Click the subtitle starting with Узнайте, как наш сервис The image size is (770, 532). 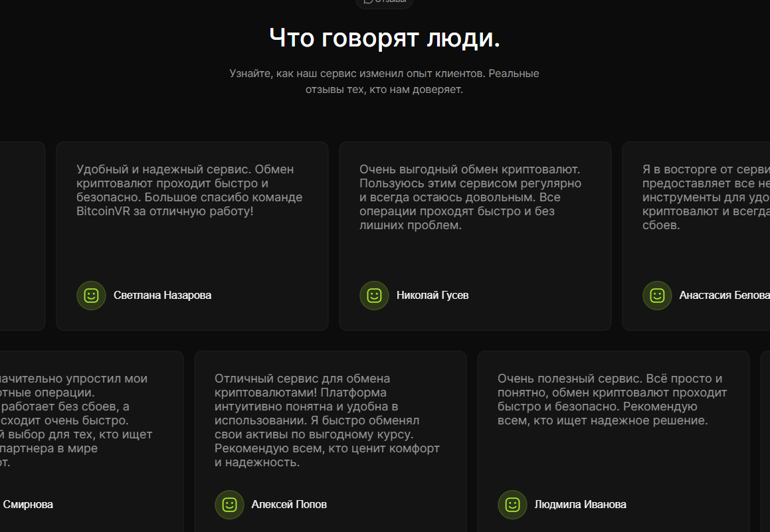385,81
